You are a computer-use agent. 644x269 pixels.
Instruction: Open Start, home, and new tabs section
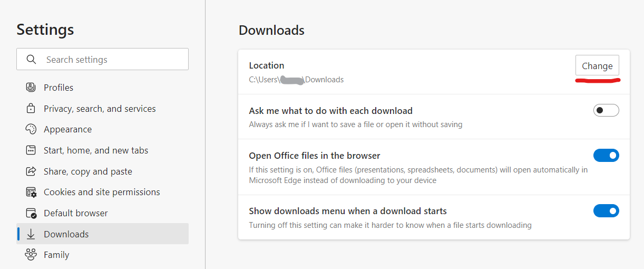[x=96, y=150]
